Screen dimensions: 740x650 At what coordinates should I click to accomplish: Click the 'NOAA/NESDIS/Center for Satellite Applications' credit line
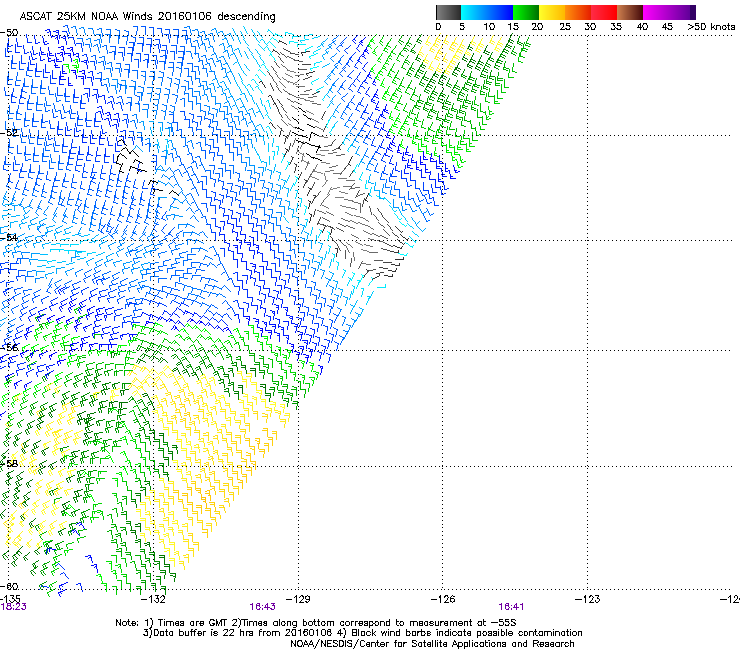(432, 644)
